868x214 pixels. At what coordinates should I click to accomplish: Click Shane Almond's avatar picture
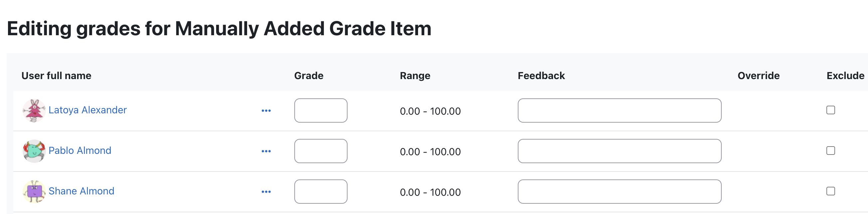34,191
